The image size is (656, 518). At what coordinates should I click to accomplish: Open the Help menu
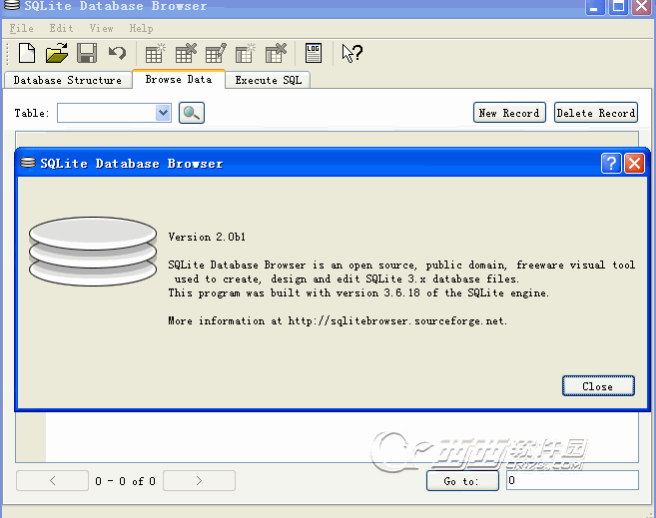tap(141, 28)
